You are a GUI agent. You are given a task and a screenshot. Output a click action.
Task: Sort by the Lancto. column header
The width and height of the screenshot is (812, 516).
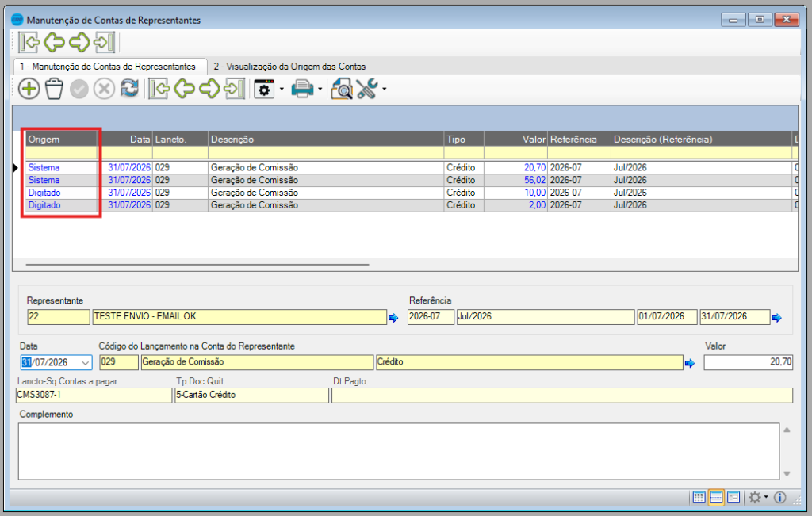pyautogui.click(x=180, y=140)
